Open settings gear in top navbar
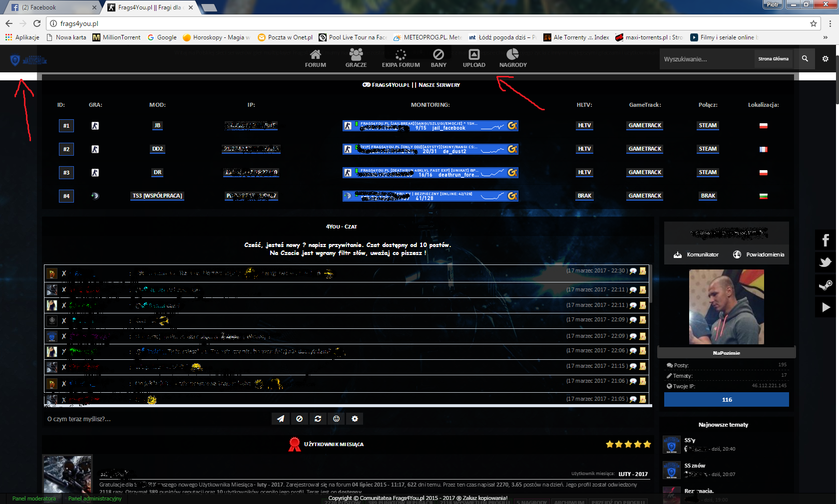This screenshot has height=504, width=839. click(825, 59)
